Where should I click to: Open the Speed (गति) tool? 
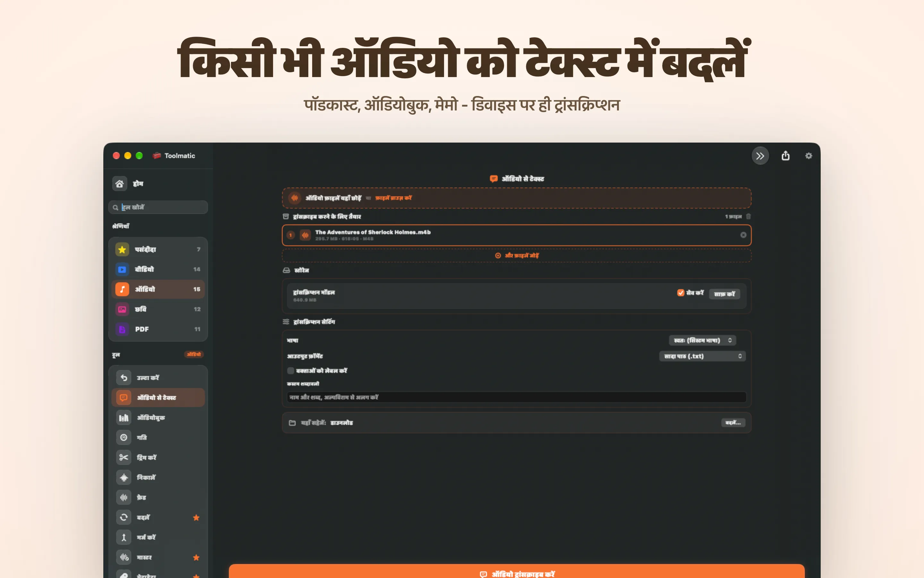click(158, 437)
